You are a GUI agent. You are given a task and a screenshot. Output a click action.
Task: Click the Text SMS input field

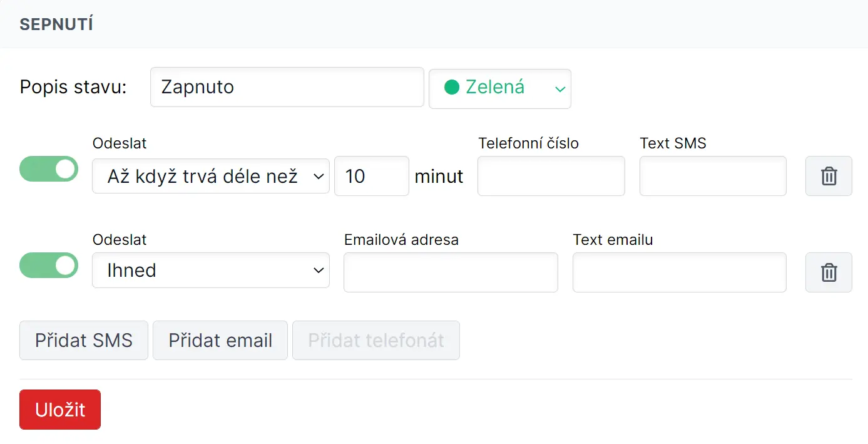click(x=712, y=176)
